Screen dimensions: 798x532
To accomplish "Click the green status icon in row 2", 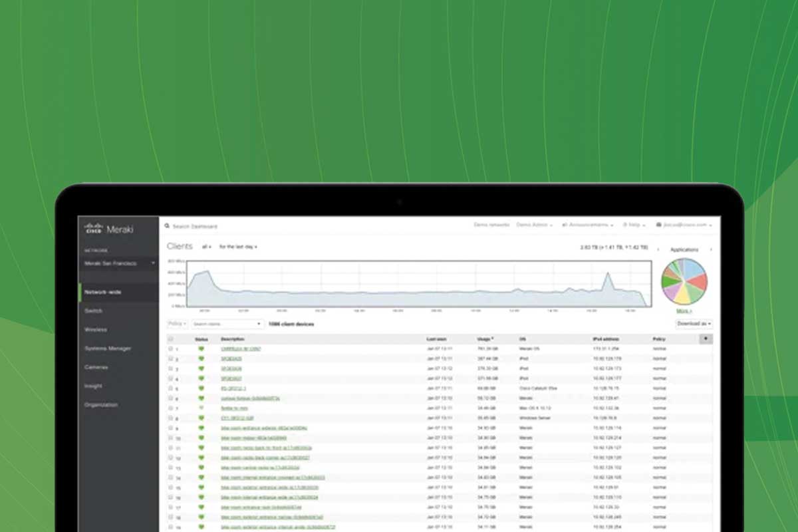I will (201, 358).
